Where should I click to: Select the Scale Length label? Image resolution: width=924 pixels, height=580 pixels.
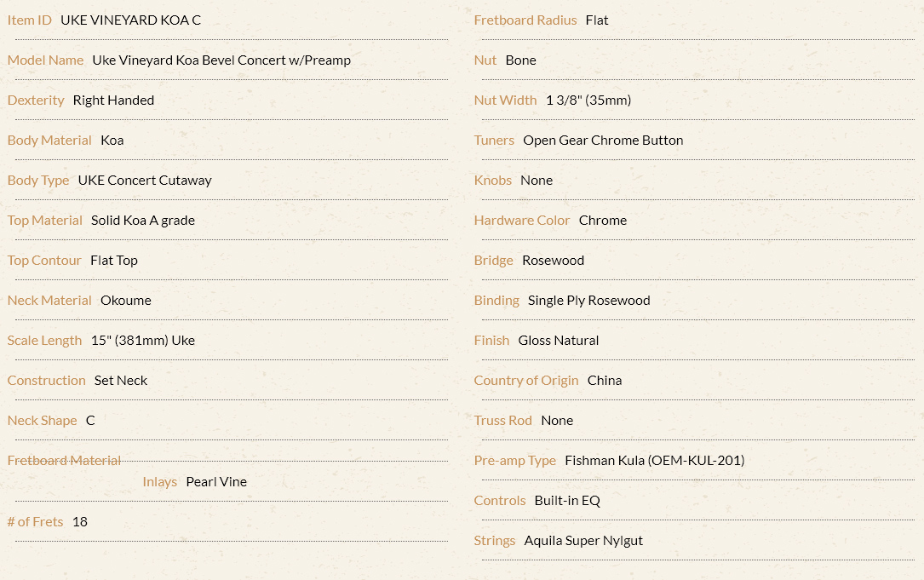(x=44, y=341)
